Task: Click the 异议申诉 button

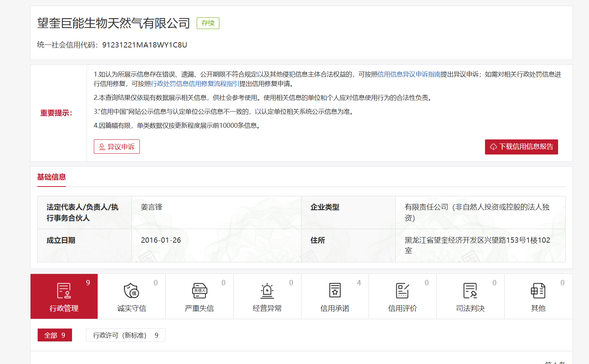Action: pyautogui.click(x=117, y=147)
